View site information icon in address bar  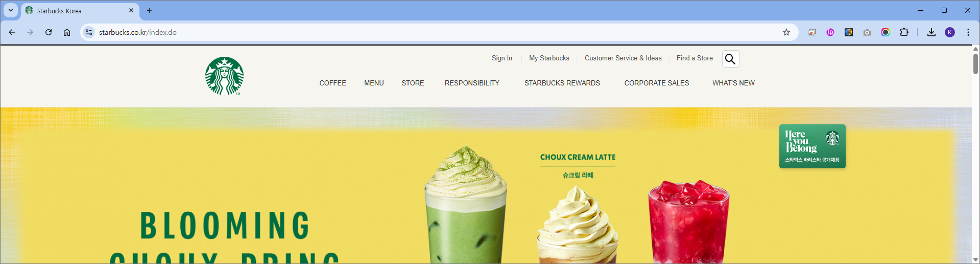(x=89, y=32)
